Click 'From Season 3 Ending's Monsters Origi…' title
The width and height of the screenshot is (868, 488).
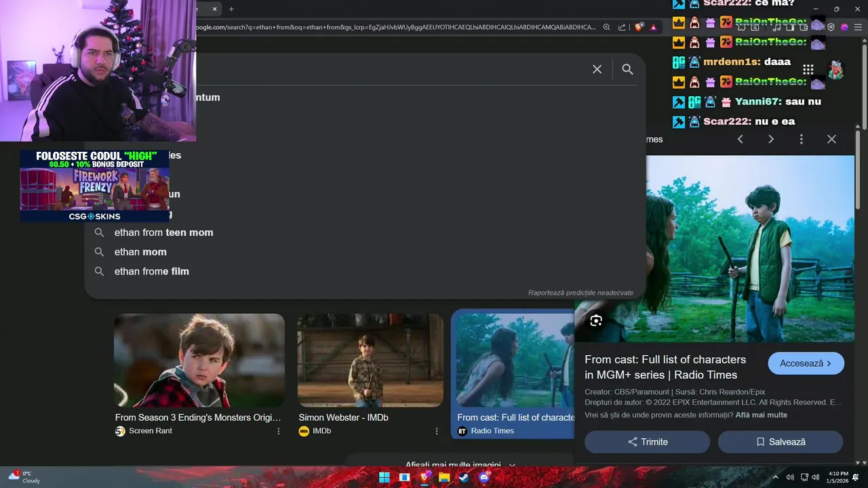pos(198,418)
